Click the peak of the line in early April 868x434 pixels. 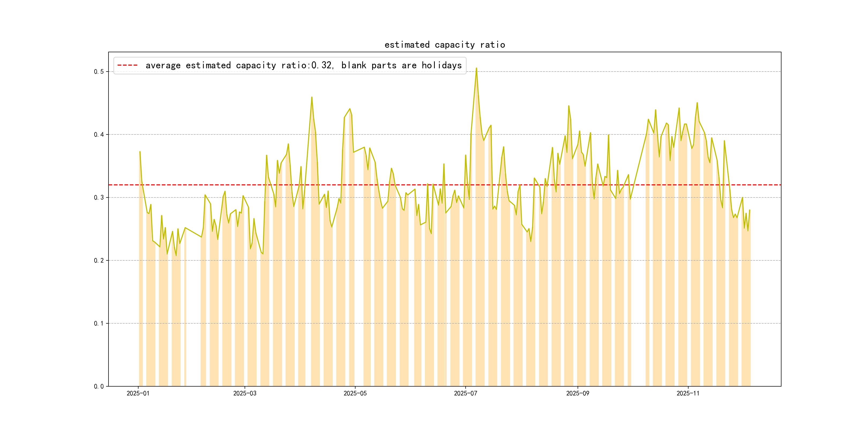[312, 97]
